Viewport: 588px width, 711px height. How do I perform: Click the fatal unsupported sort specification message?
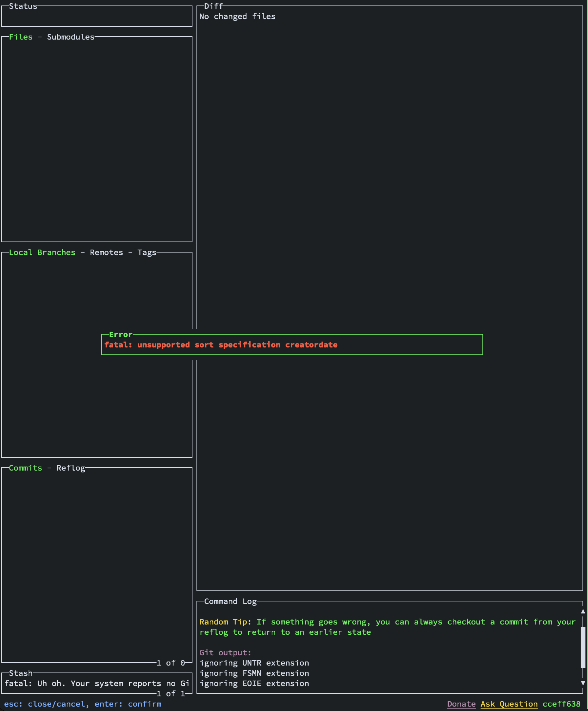click(221, 345)
